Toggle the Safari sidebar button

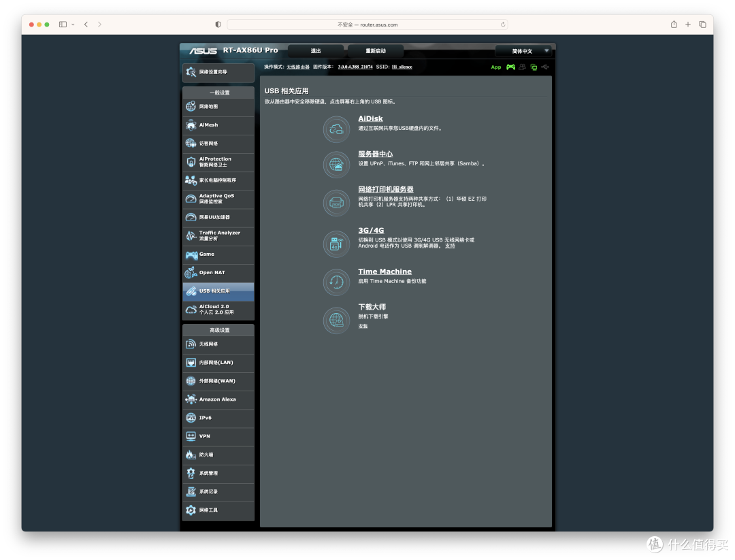click(x=63, y=24)
